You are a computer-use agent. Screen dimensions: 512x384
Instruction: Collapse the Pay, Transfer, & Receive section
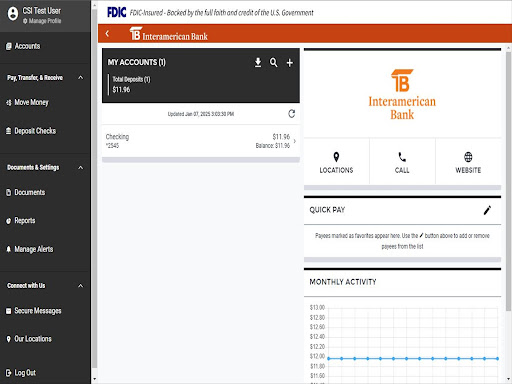point(80,77)
